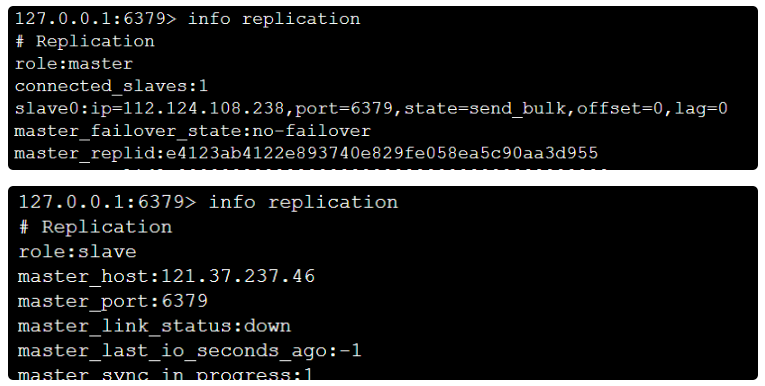Click the master host IP 121.37.237.46
The image size is (765, 386).
tap(238, 277)
